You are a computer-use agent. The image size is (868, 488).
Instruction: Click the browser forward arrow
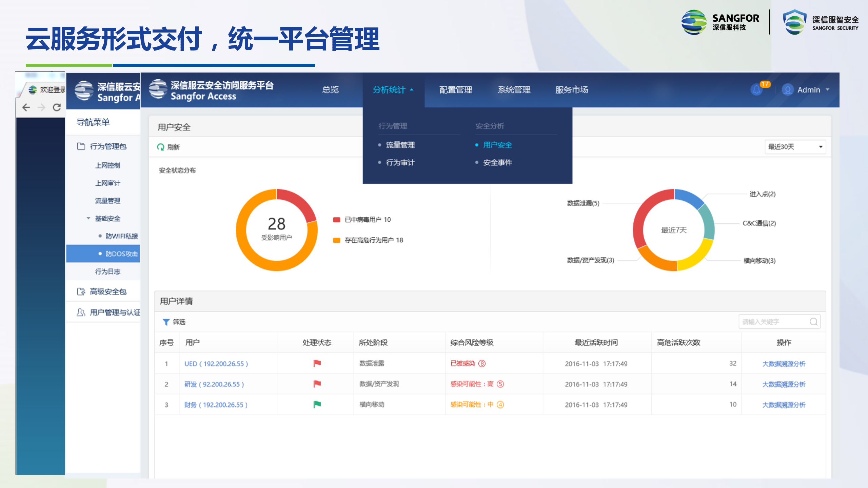(41, 107)
